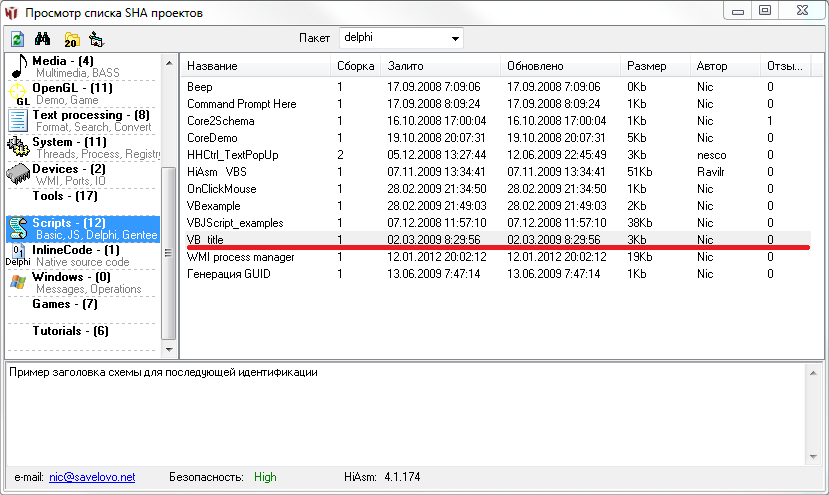Select the Tutorials category
829x495 pixels.
pos(70,331)
